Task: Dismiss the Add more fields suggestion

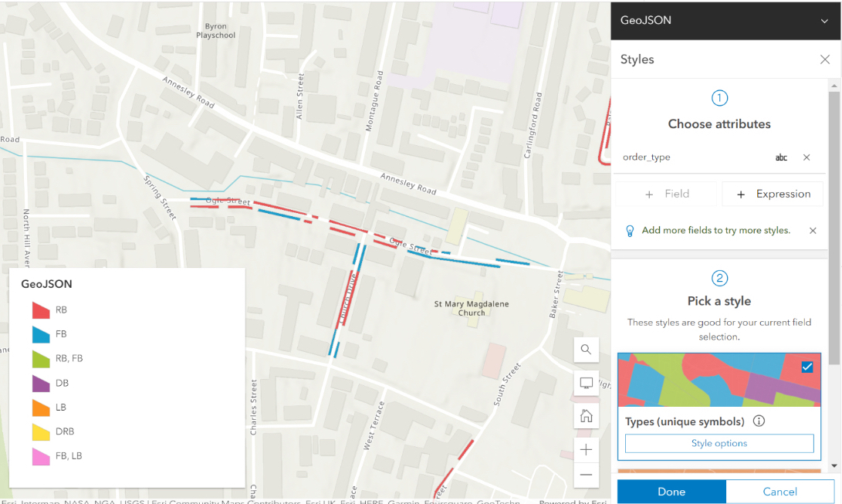Action: (812, 230)
